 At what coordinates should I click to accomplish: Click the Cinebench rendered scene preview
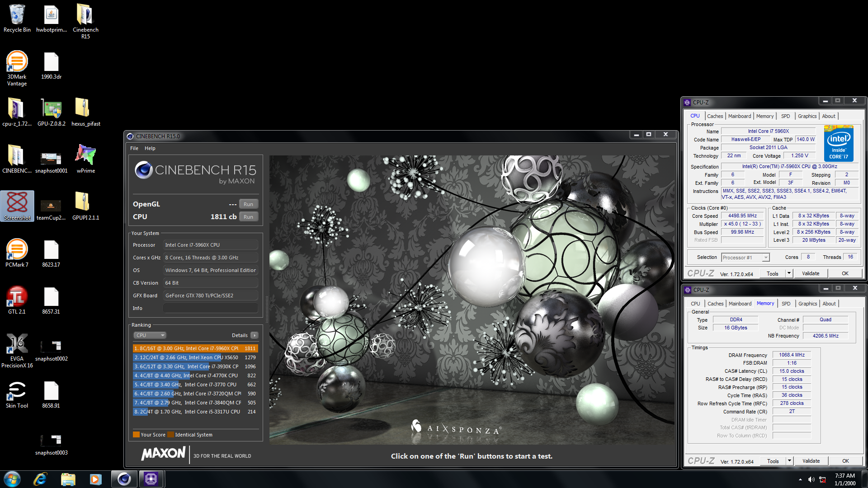tap(472, 300)
